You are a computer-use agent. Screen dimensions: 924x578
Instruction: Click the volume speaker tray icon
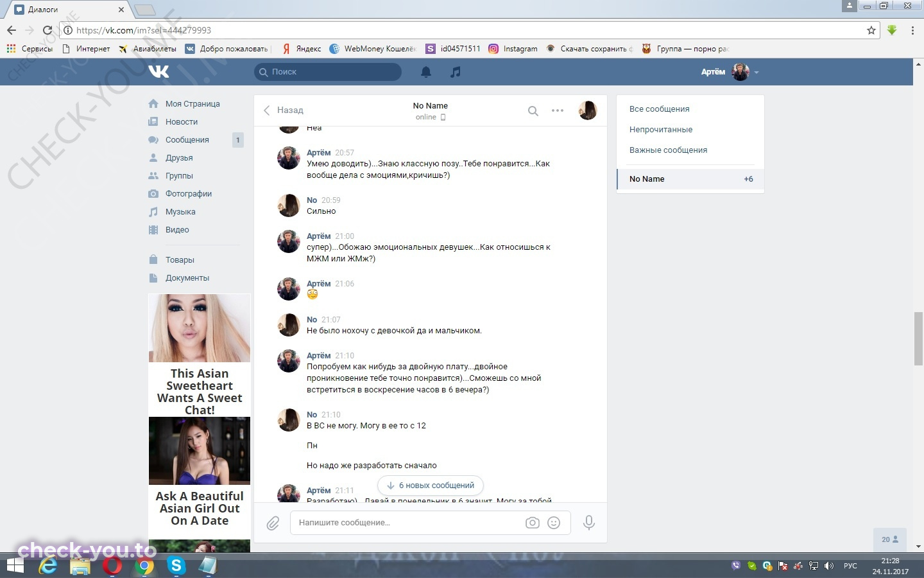pyautogui.click(x=829, y=566)
